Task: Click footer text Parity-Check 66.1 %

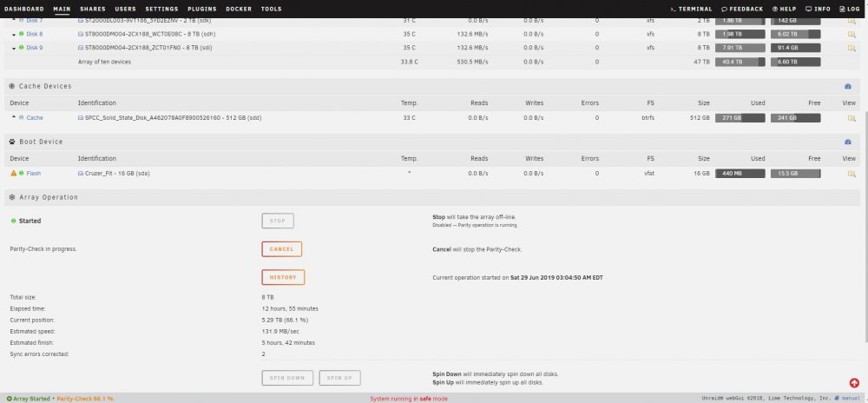Action: tap(85, 399)
